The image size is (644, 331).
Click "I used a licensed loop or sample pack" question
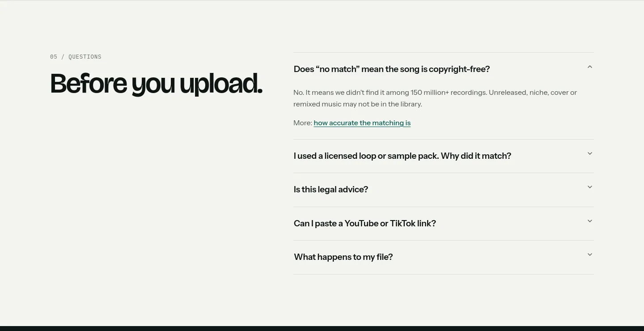(x=402, y=156)
